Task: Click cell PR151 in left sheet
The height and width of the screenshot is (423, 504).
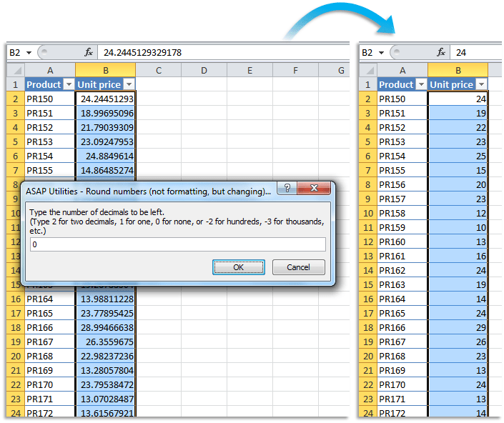Action: (x=50, y=113)
